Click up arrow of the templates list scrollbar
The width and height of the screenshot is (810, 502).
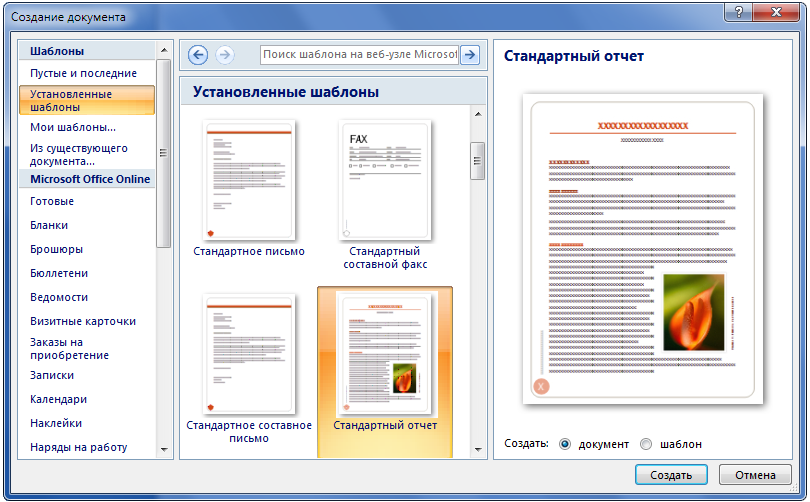coord(478,114)
